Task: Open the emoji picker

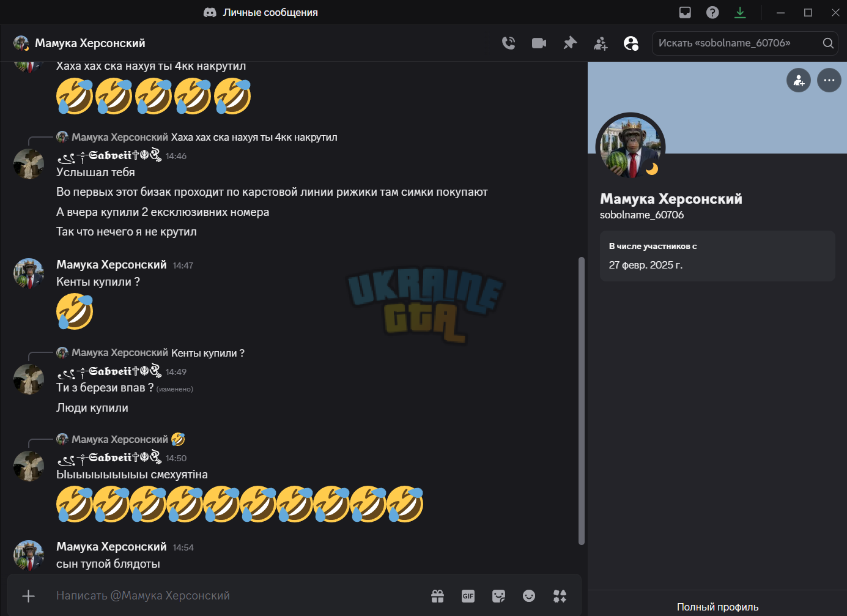Action: 529,596
